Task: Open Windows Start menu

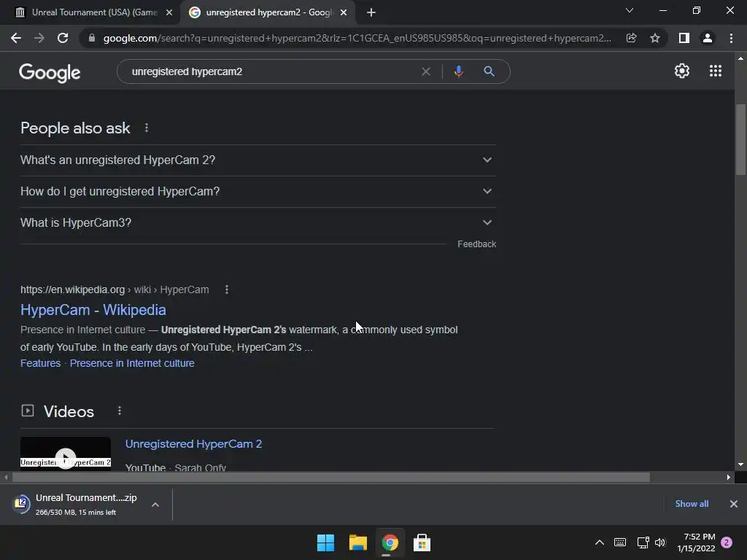Action: [326, 542]
